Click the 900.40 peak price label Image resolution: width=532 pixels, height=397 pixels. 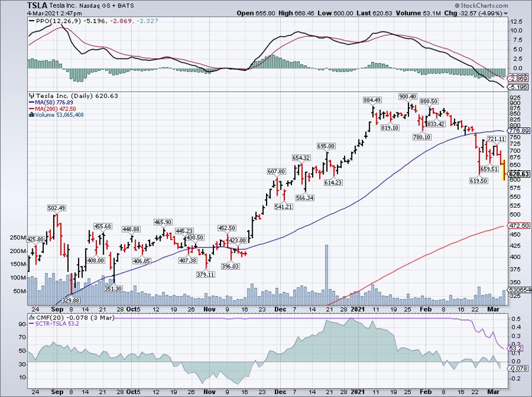click(x=407, y=96)
